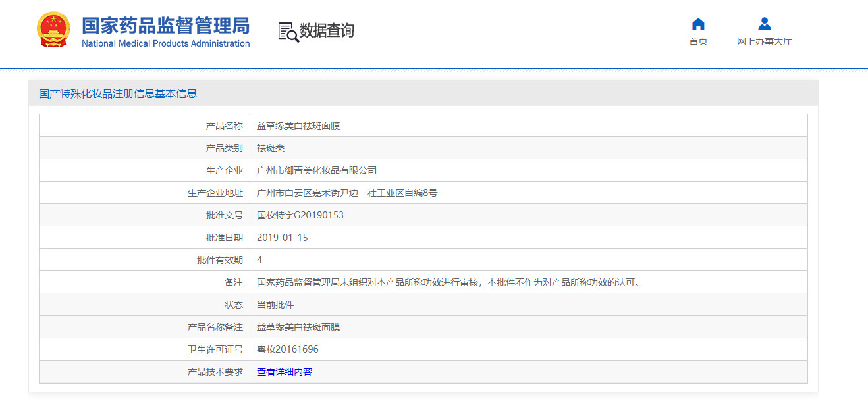The width and height of the screenshot is (868, 406).
Task: Click the 批准文号 field label
Action: [225, 215]
